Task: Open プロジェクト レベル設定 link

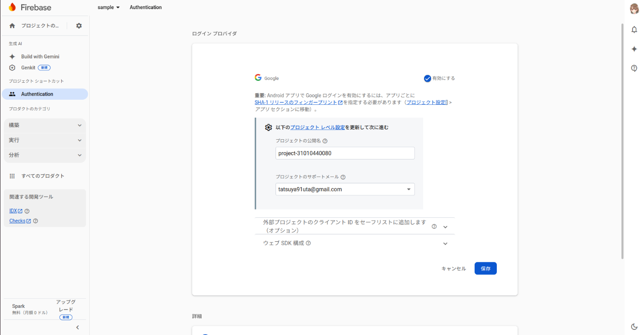Action: [317, 127]
